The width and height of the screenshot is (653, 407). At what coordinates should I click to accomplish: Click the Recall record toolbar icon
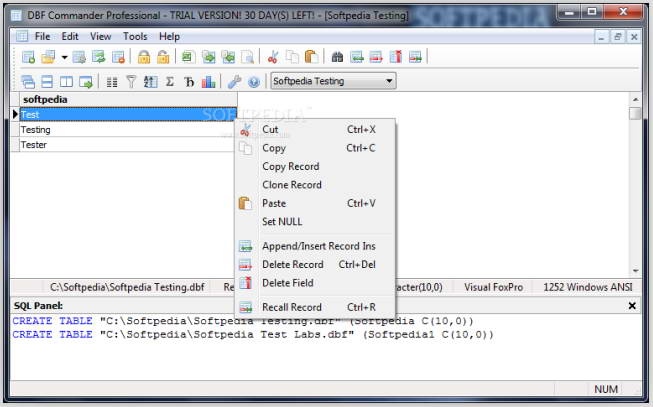pos(415,57)
